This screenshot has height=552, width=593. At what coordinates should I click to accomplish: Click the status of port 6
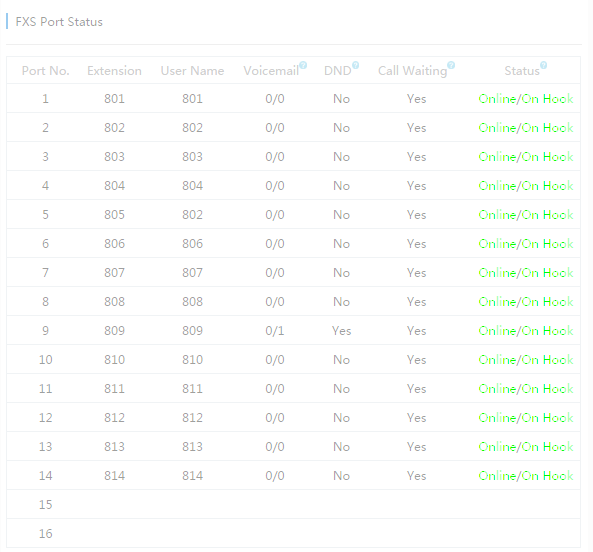pyautogui.click(x=526, y=243)
